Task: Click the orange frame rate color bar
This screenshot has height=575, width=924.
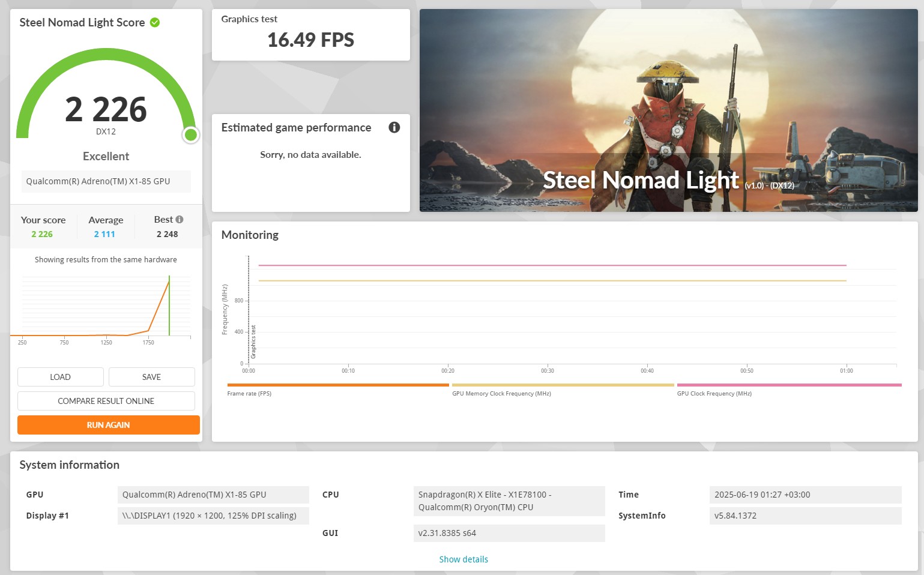Action: pos(338,385)
